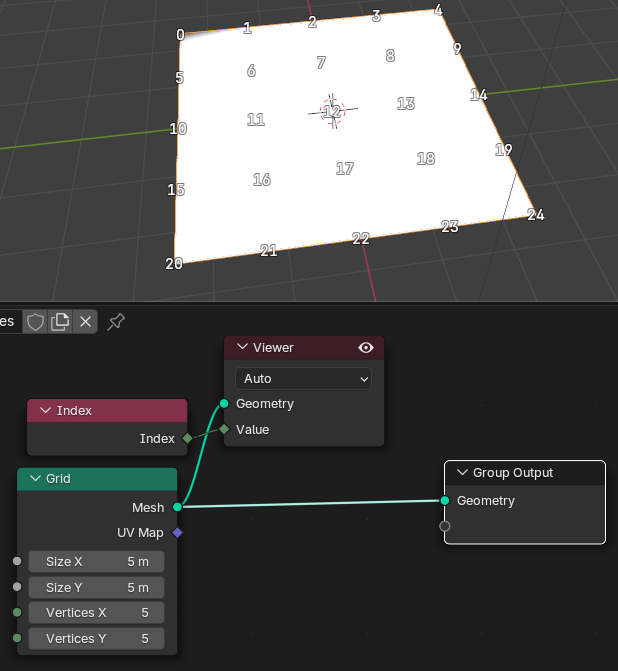Toggle the Viewer node eye icon
Image resolution: width=618 pixels, height=671 pixels.
(x=365, y=347)
